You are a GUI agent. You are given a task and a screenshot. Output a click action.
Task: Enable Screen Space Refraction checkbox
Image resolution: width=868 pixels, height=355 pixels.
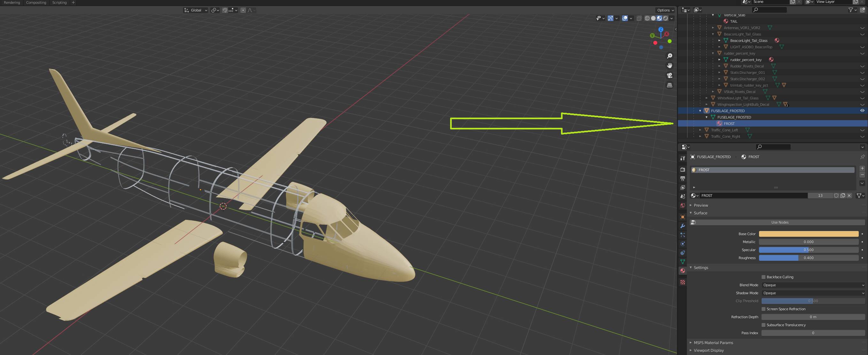764,309
